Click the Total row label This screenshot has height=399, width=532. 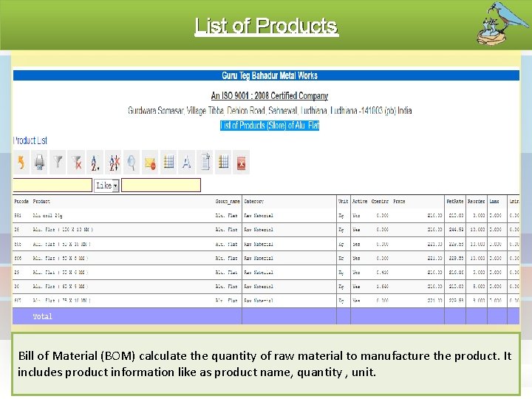(42, 316)
